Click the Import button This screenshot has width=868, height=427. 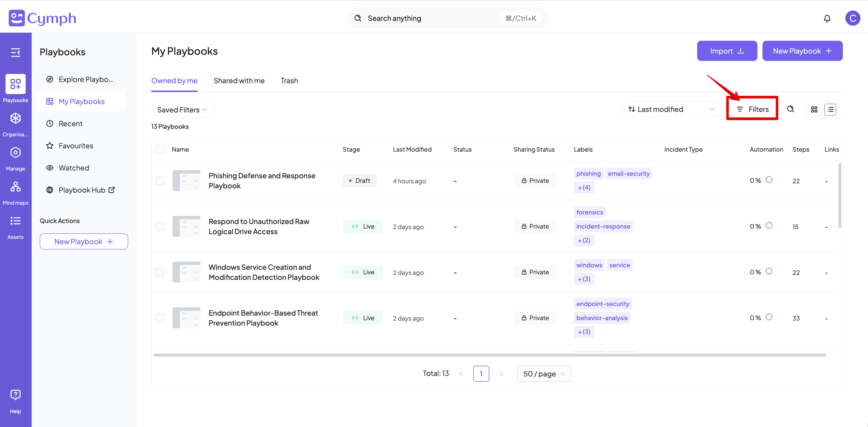727,51
